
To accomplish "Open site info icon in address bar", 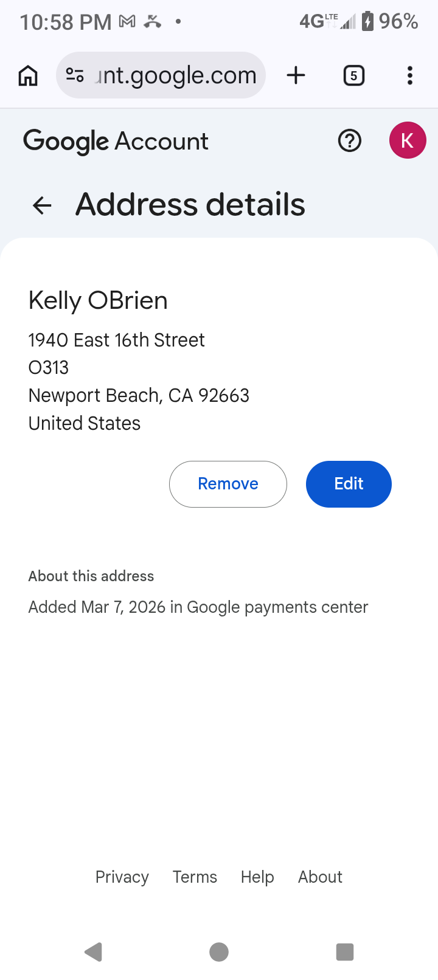I will tap(75, 75).
